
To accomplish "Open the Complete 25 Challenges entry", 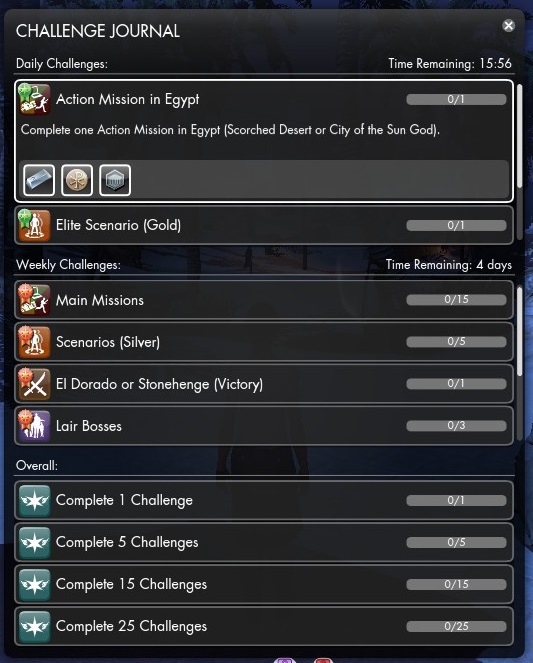I will coord(264,626).
